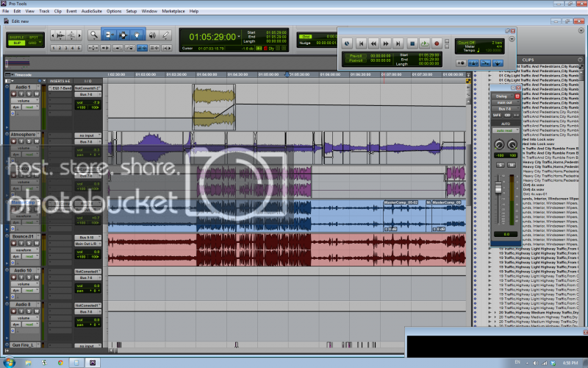This screenshot has width=588, height=368.
Task: Open the Windows Start button
Action: [x=9, y=363]
